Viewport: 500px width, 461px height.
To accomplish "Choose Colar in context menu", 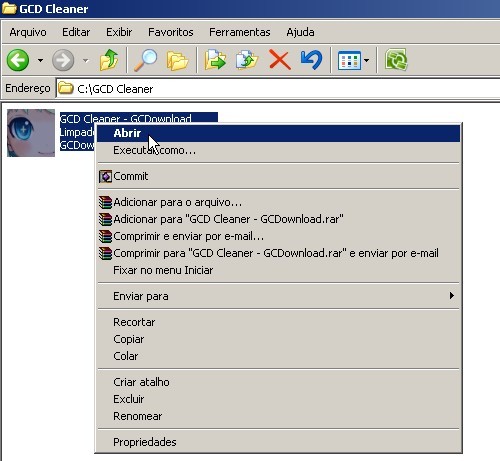I will pyautogui.click(x=278, y=356).
